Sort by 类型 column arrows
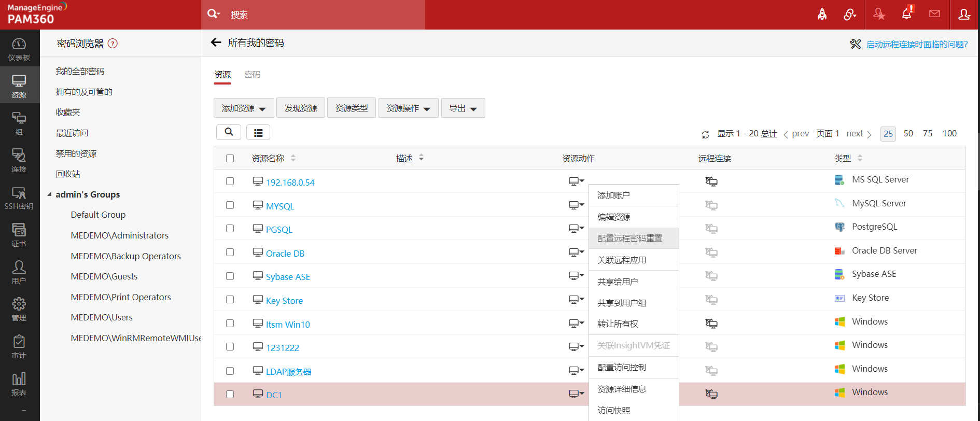 coord(860,158)
